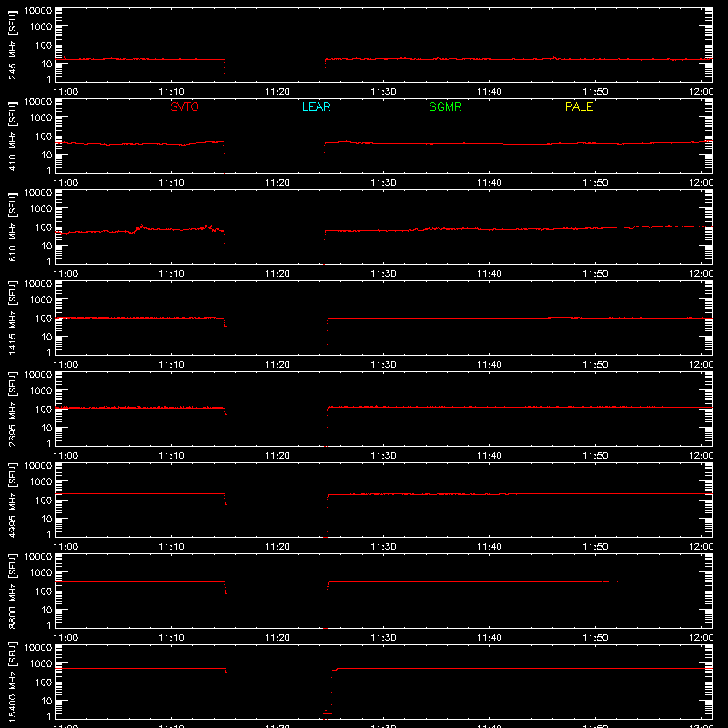Click 11:10 tick label under 2695 MHz panel

172,456
